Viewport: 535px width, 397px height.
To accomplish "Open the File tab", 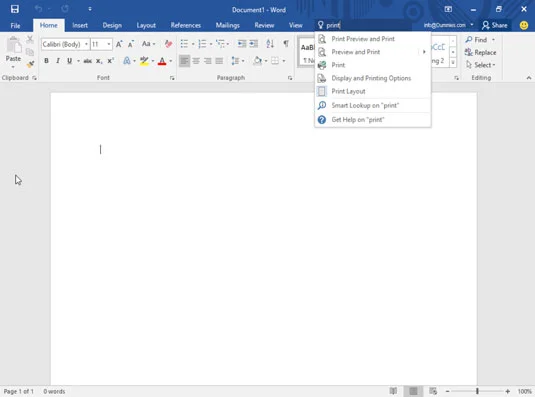I will pos(15,26).
